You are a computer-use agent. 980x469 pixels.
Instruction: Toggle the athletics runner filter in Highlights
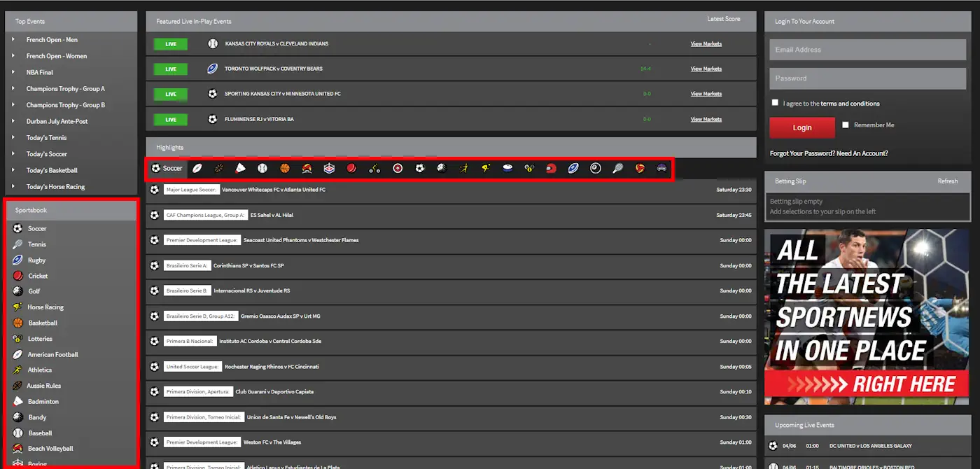[x=464, y=168]
